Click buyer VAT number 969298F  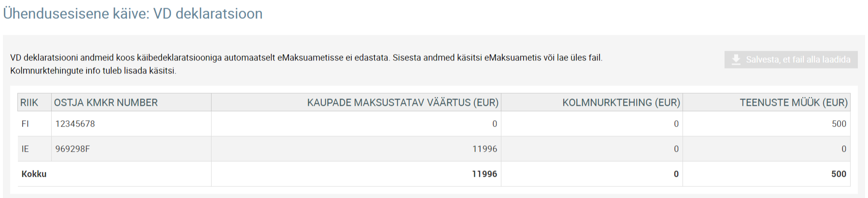pyautogui.click(x=72, y=149)
